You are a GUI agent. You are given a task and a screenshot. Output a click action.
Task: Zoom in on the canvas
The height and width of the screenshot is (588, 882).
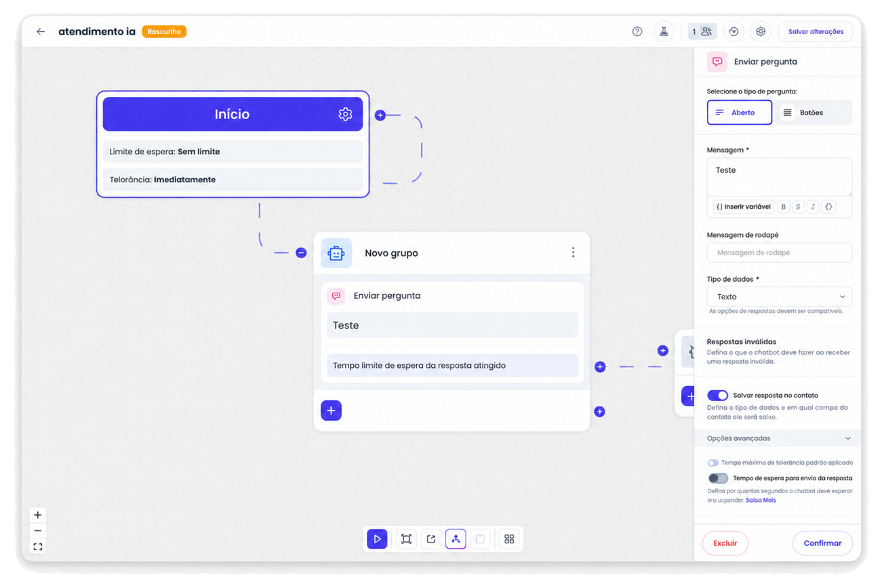[38, 515]
